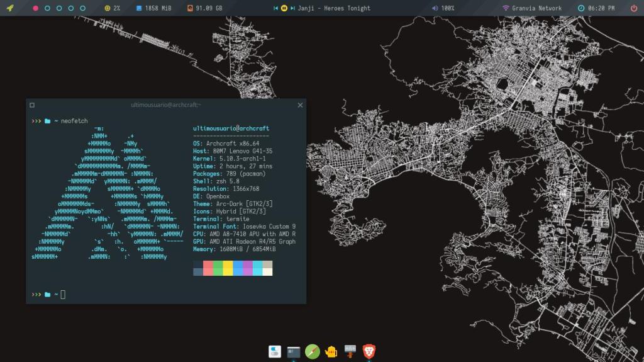The height and width of the screenshot is (362, 644).
Task: Skip to next music track
Action: [293, 8]
